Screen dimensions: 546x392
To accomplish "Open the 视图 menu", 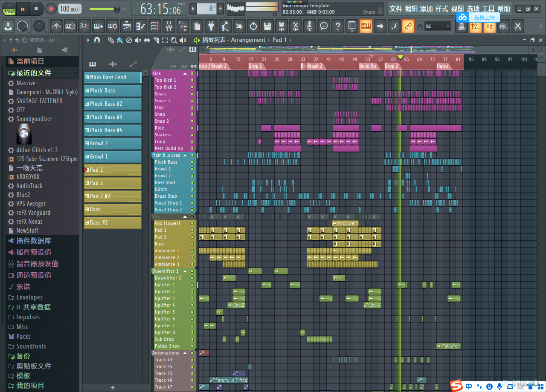I will [x=457, y=9].
